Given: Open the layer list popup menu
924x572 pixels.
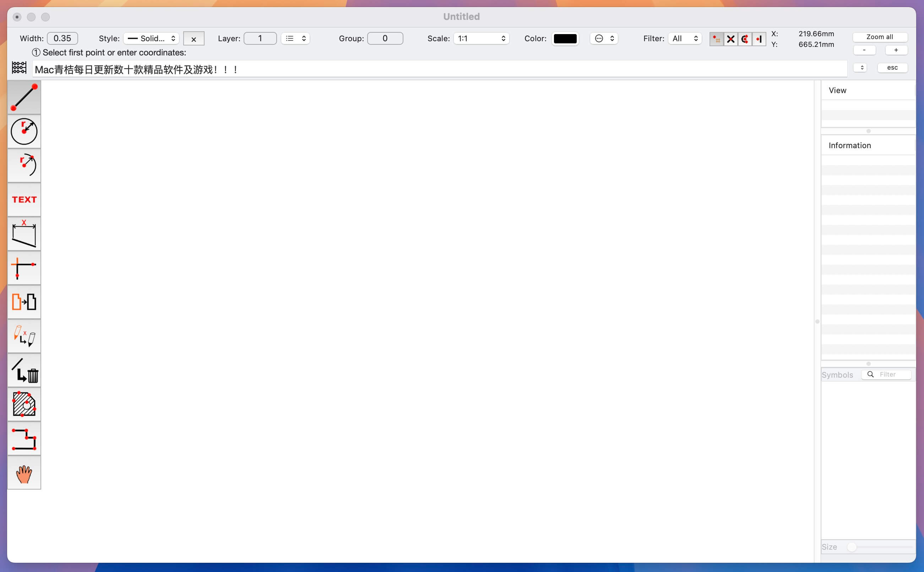Looking at the screenshot, I should pyautogui.click(x=295, y=39).
